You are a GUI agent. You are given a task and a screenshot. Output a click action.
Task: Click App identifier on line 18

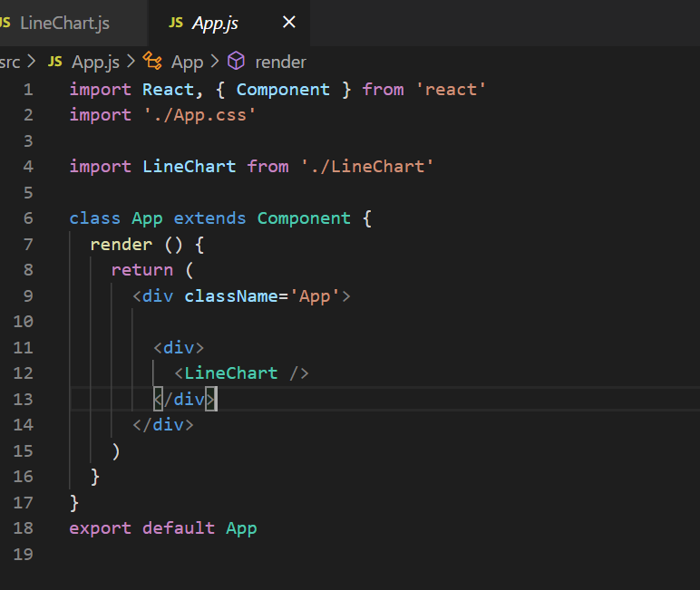click(241, 529)
